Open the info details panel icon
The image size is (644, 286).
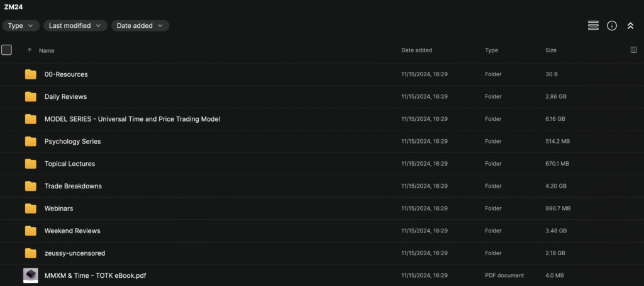click(x=611, y=26)
